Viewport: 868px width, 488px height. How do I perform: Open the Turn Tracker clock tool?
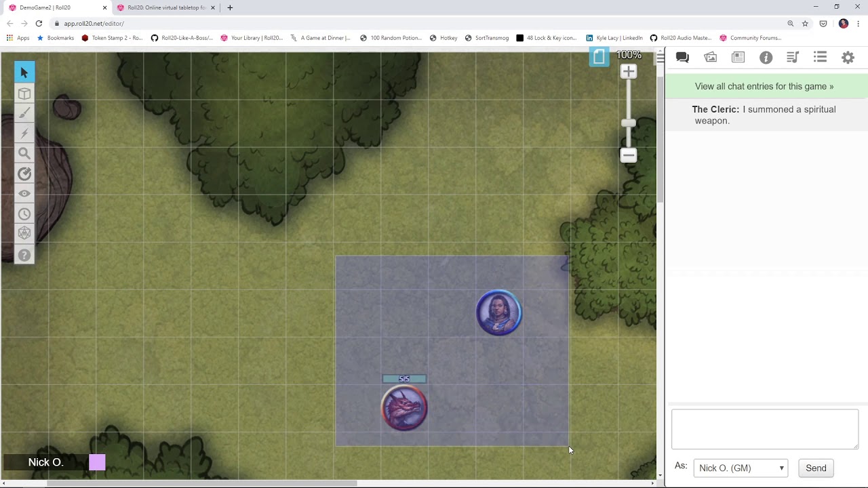point(24,214)
